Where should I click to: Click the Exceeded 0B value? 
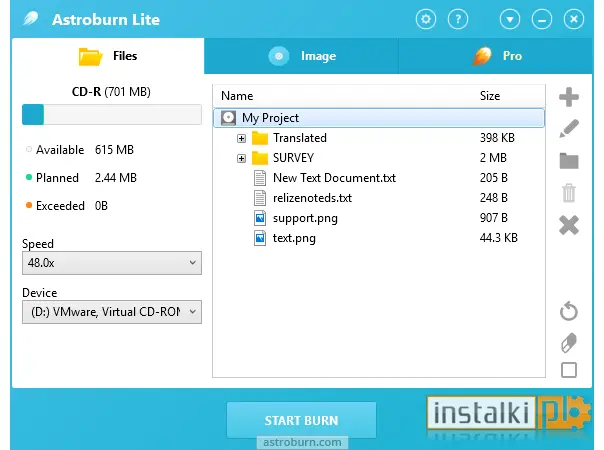101,206
